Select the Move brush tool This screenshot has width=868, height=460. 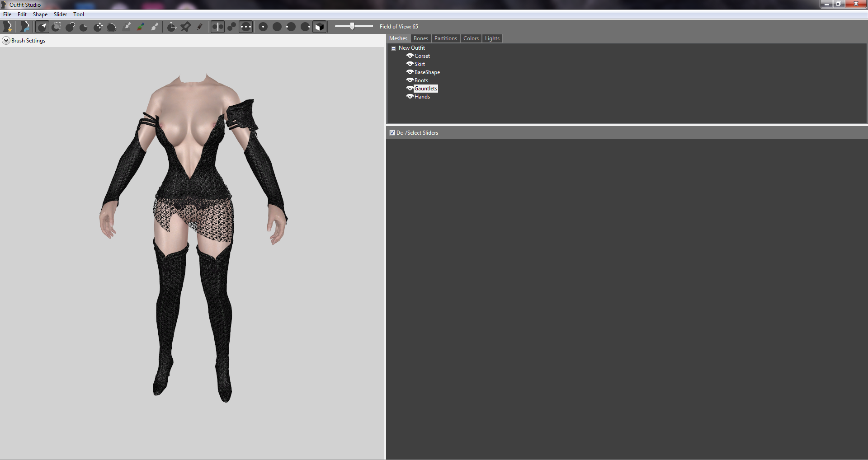[x=98, y=27]
